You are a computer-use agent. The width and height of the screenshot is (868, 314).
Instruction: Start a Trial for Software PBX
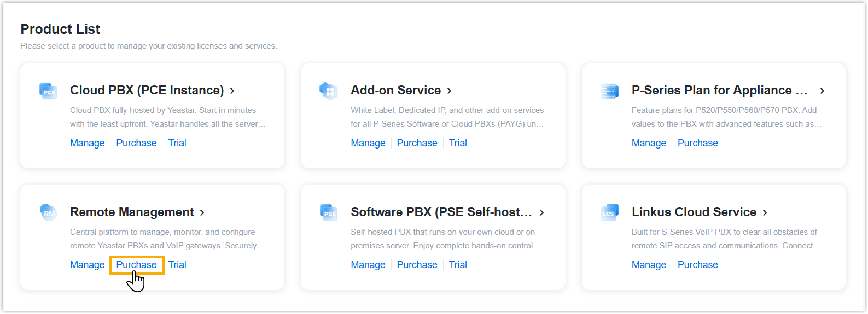pyautogui.click(x=458, y=265)
